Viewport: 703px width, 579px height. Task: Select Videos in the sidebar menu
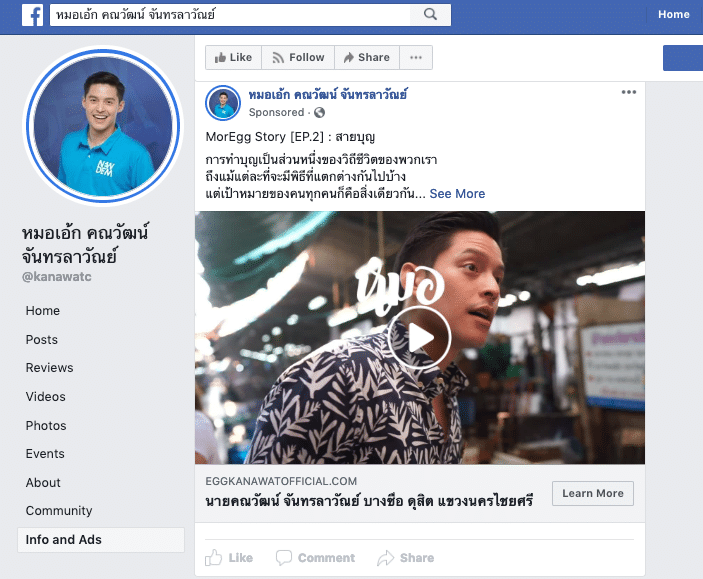tap(45, 397)
